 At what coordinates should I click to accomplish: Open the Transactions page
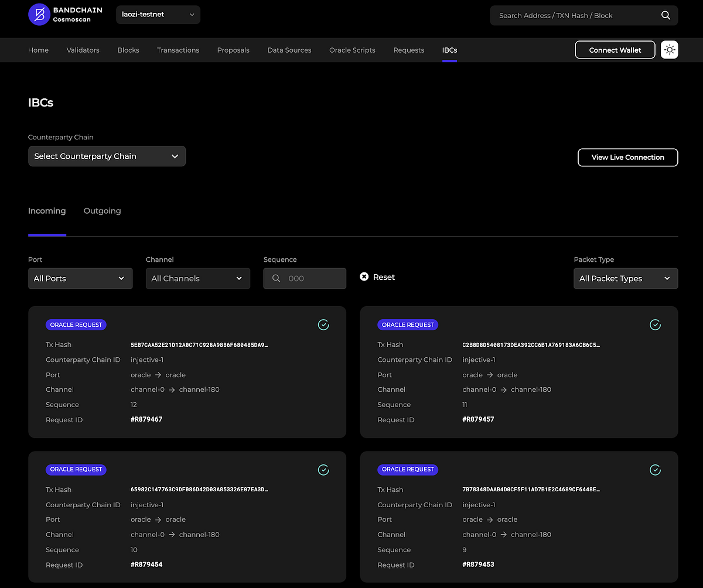click(178, 50)
